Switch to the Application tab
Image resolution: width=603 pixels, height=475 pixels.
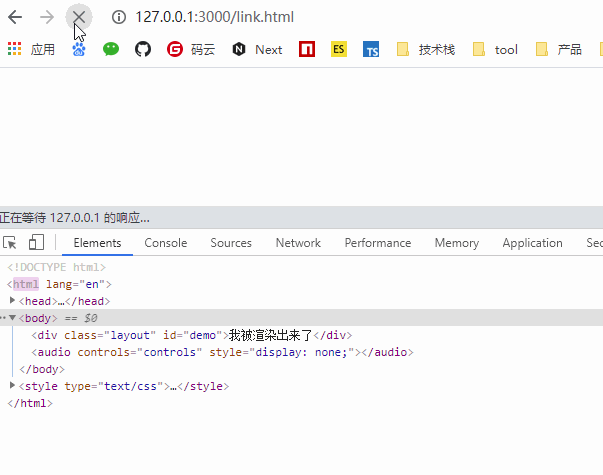tap(532, 243)
